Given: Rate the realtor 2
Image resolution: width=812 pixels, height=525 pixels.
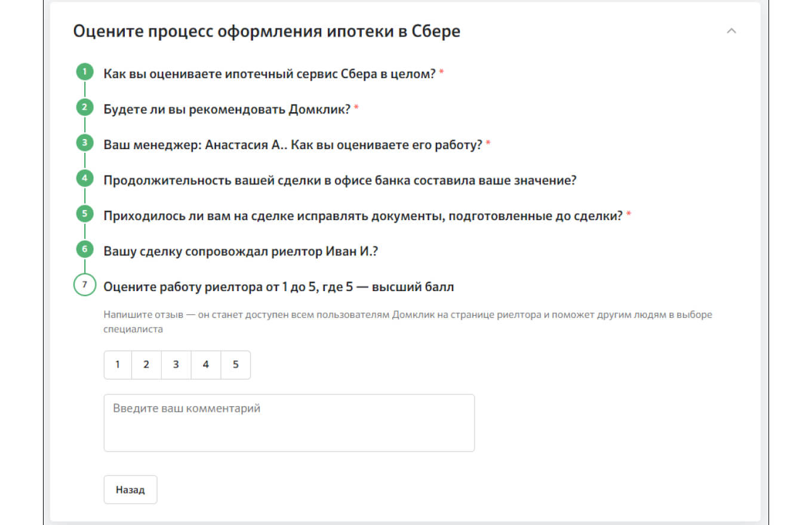Looking at the screenshot, I should 146,365.
